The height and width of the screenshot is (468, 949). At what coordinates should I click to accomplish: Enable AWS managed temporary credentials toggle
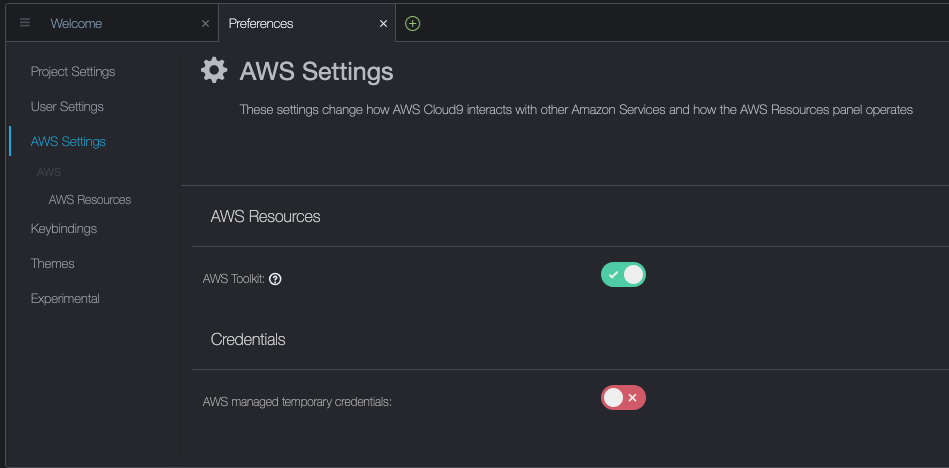tap(623, 398)
